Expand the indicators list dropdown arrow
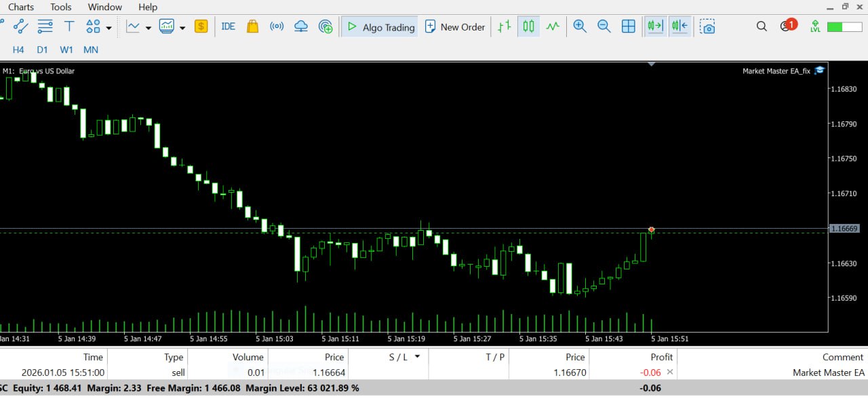Screen dimensions: 868x399 tap(149, 28)
